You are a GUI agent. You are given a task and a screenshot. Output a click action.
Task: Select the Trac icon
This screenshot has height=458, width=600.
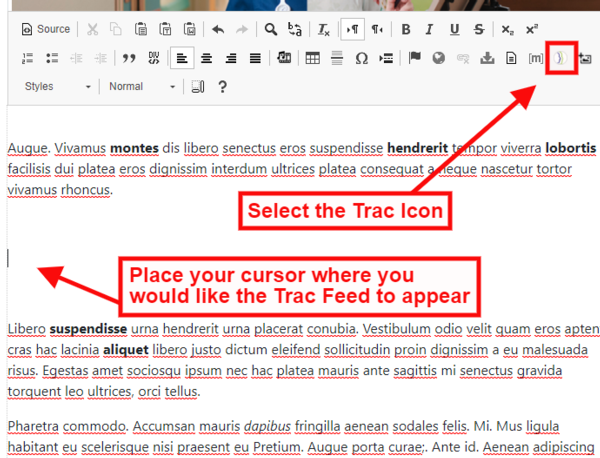561,58
